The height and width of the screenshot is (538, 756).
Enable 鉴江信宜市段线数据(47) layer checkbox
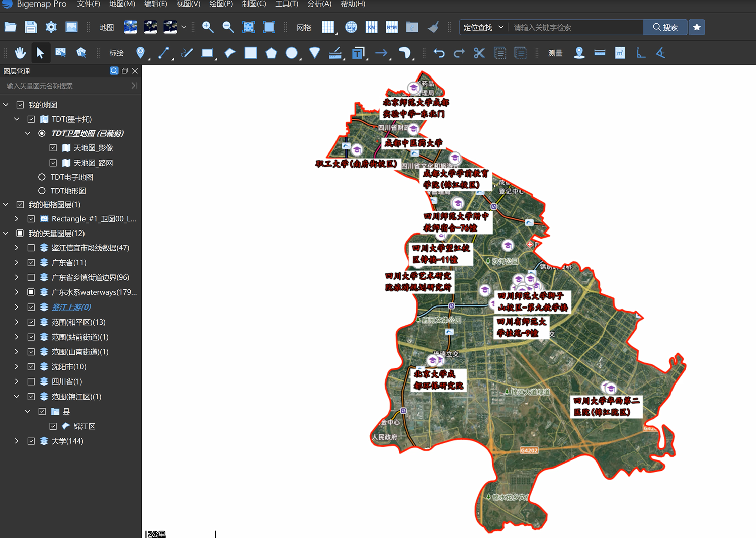(x=31, y=248)
